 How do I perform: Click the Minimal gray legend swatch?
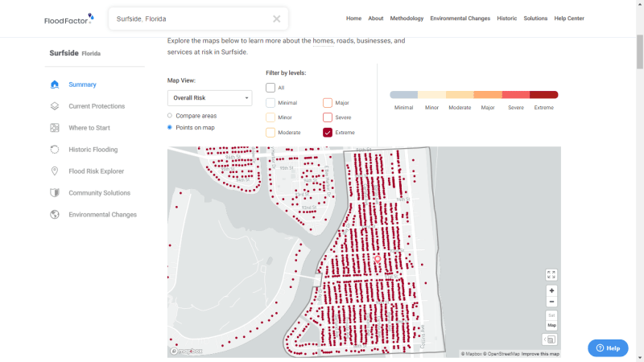pyautogui.click(x=404, y=95)
